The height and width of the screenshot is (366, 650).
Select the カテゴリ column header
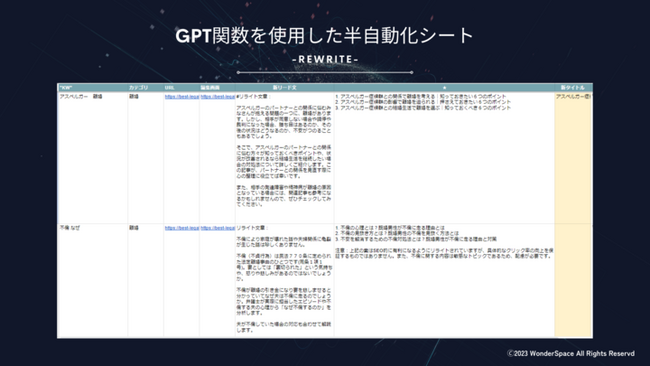click(x=138, y=88)
